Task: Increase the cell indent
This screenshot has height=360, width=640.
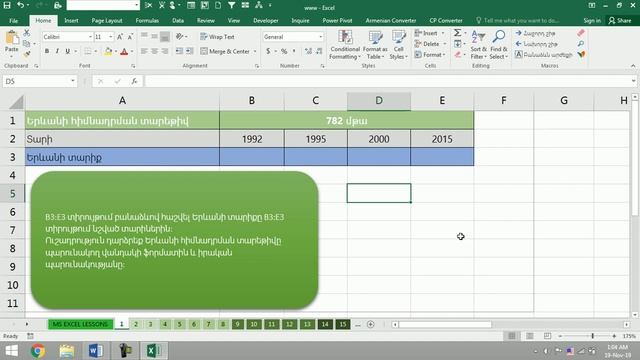Action: coord(190,51)
